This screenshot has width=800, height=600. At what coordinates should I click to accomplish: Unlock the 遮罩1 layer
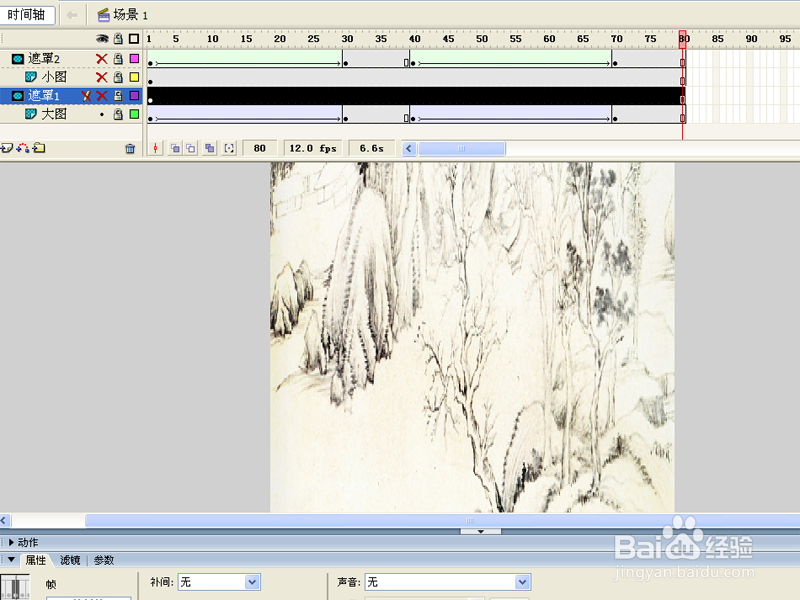(118, 95)
